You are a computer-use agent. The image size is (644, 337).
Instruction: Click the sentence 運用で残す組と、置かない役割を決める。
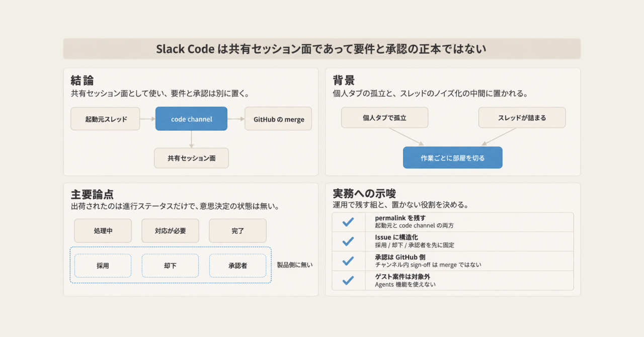(x=401, y=205)
